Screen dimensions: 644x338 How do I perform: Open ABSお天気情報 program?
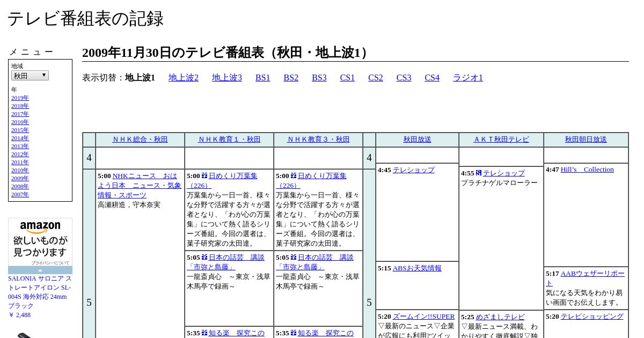tap(417, 268)
